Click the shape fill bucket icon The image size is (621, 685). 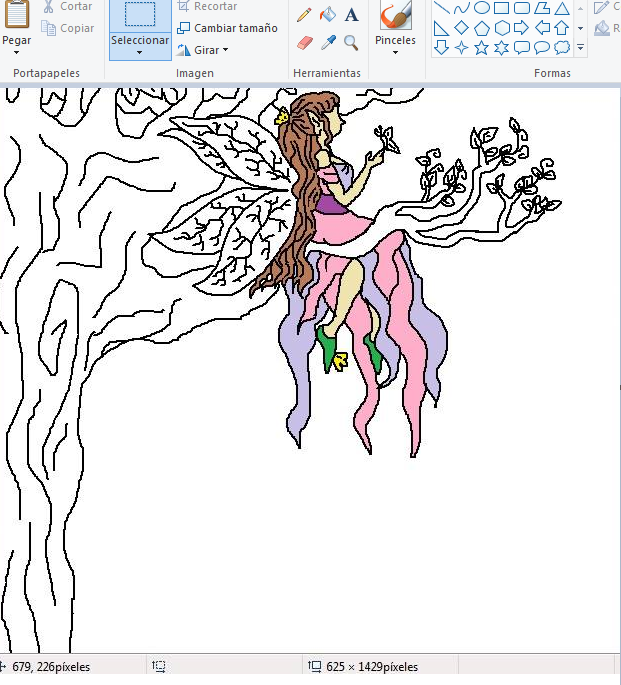(x=602, y=28)
